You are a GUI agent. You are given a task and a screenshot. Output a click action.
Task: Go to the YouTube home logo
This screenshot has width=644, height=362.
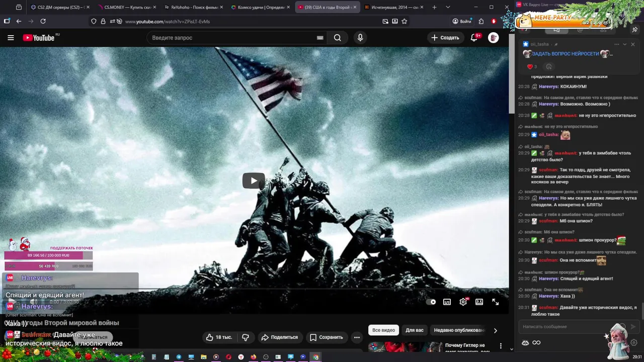[x=39, y=38]
